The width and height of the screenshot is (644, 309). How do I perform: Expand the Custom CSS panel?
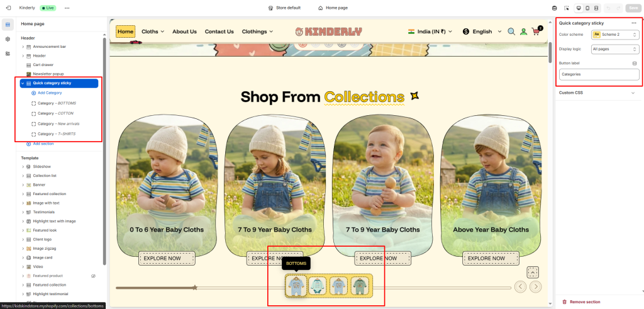(x=599, y=93)
